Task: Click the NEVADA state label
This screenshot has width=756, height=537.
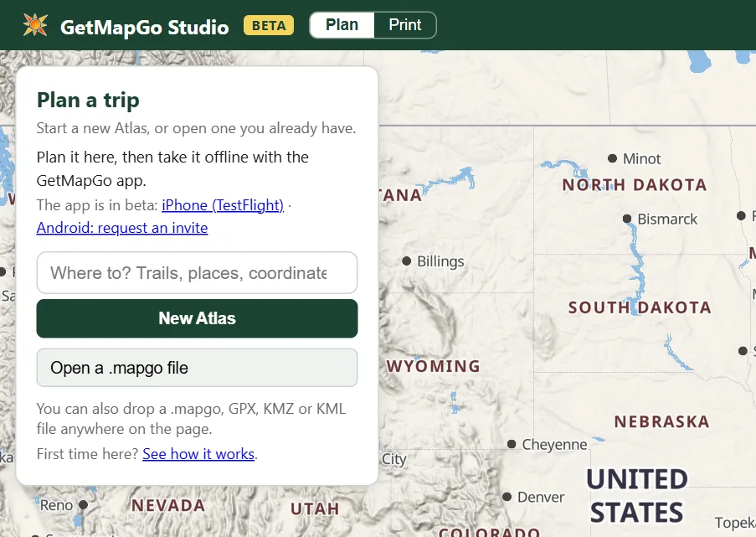Action: 168,506
